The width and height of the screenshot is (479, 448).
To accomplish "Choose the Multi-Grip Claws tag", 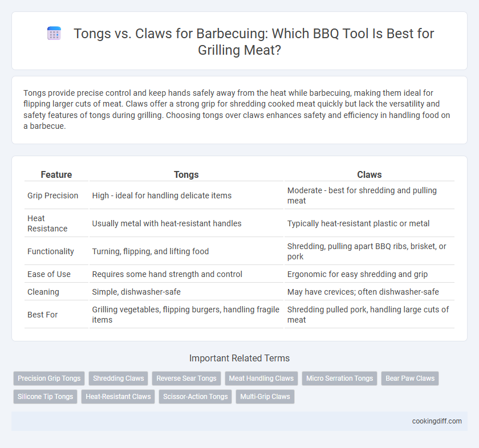I will pos(265,397).
